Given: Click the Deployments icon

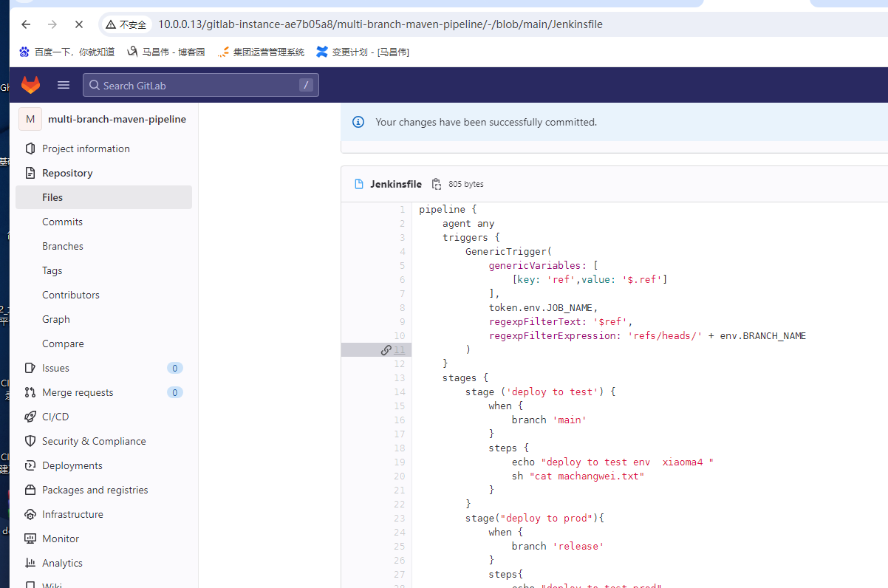Looking at the screenshot, I should coord(30,465).
